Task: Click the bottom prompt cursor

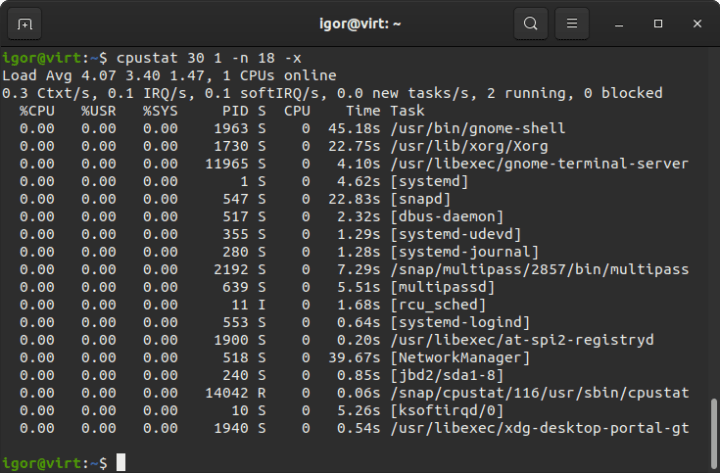Action: pos(121,462)
